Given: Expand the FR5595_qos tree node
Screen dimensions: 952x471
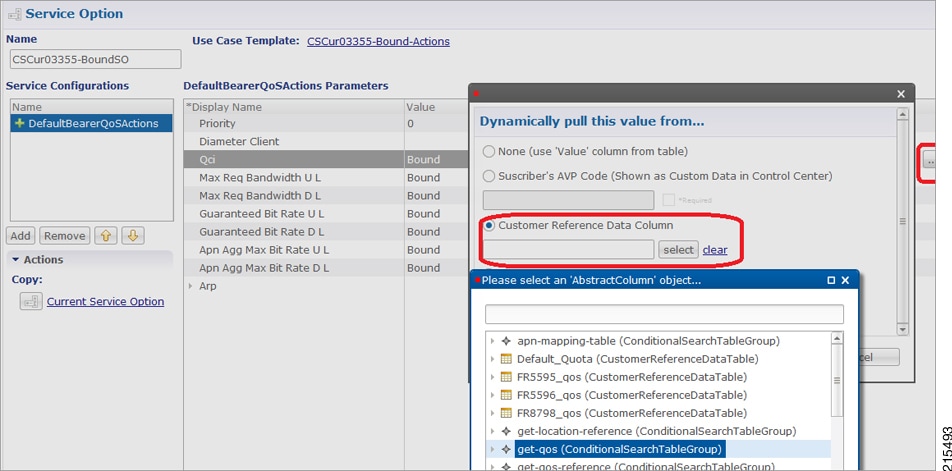Looking at the screenshot, I should (492, 377).
